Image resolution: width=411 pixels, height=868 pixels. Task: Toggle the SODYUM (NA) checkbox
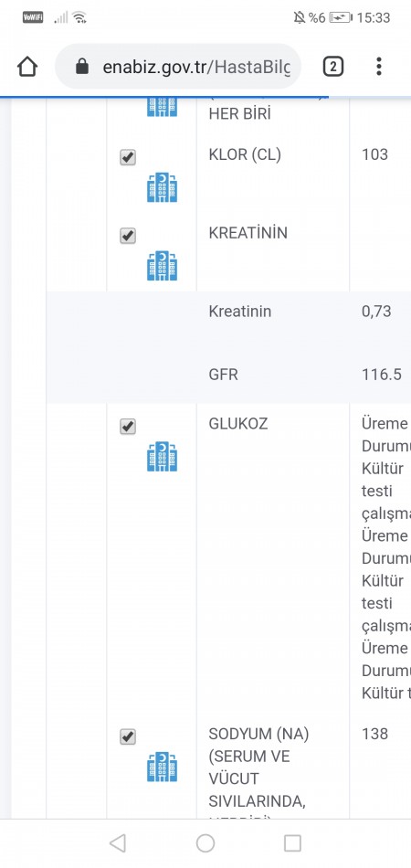coord(128,737)
